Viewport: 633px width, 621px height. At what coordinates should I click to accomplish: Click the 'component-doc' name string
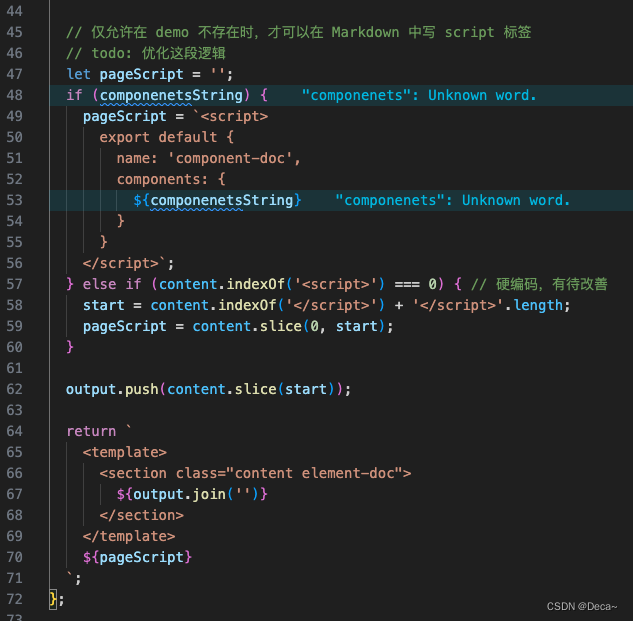230,158
